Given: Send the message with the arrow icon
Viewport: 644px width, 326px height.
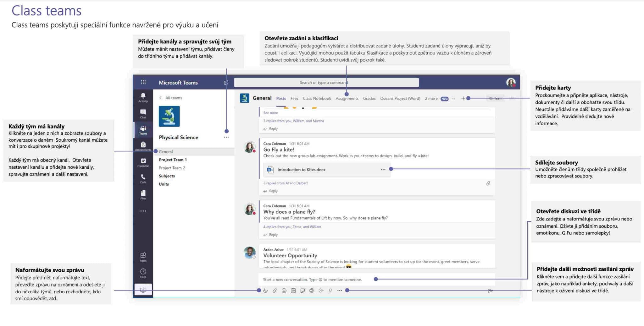Looking at the screenshot, I should coord(490,291).
